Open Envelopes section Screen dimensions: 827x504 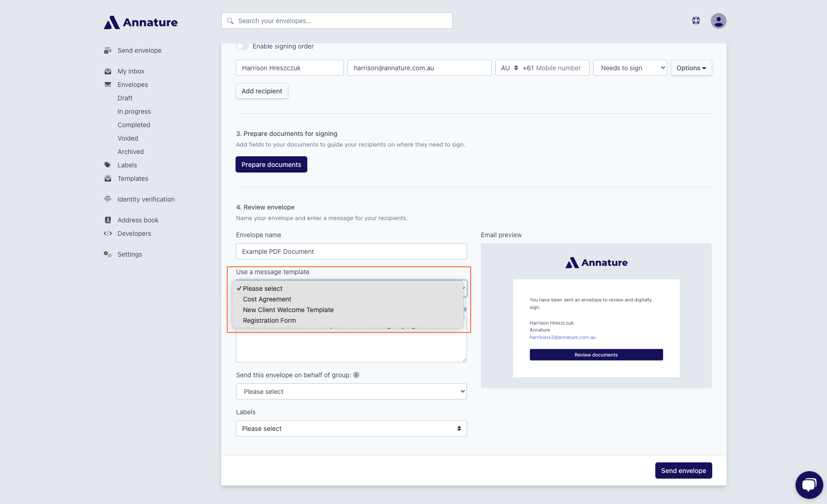pos(133,85)
